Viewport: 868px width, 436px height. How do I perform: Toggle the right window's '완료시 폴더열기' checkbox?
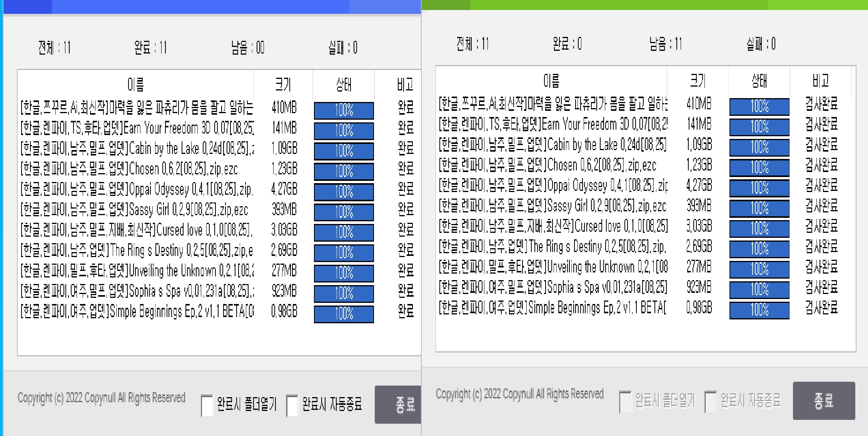click(625, 402)
